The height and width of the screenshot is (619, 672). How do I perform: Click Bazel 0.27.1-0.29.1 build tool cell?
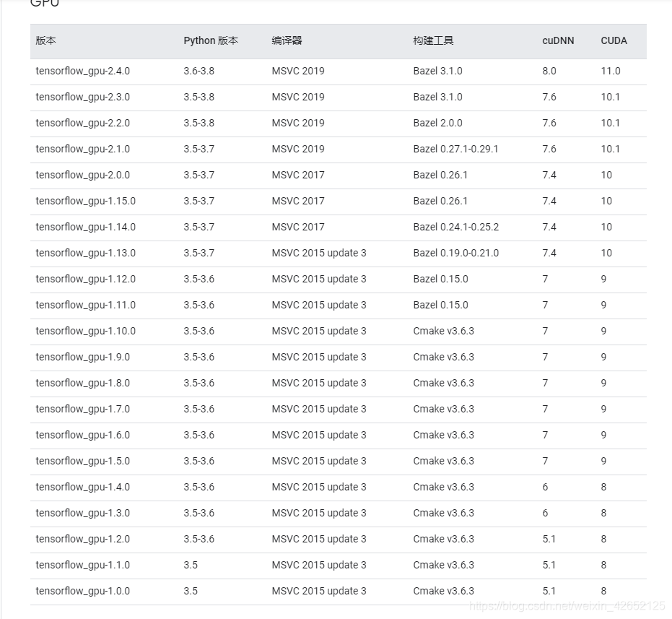(x=455, y=150)
